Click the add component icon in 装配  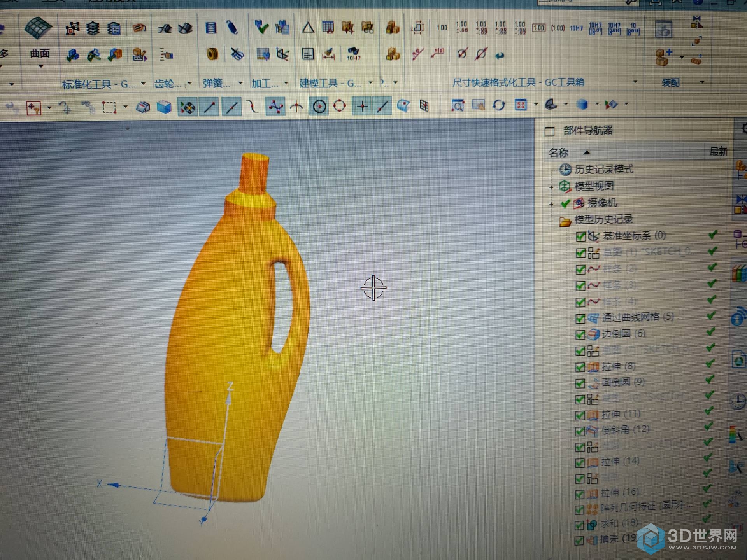point(663,57)
